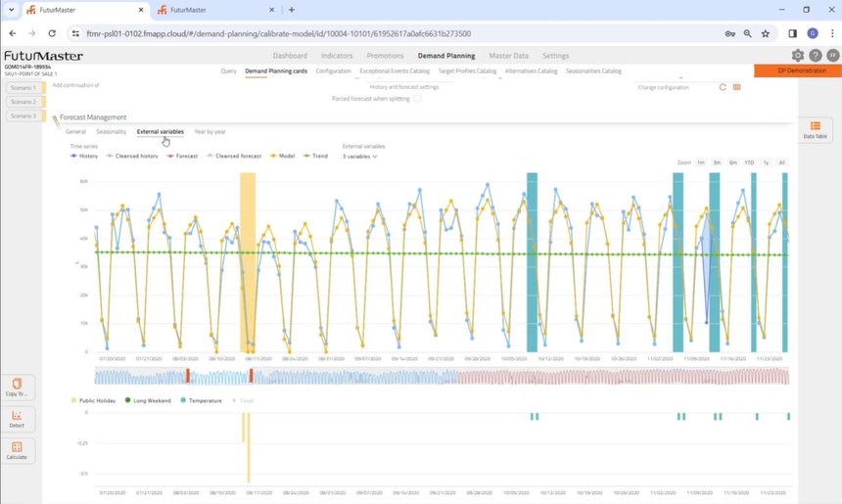This screenshot has width=842, height=504.
Task: Open a new browser tab
Action: coord(291,10)
